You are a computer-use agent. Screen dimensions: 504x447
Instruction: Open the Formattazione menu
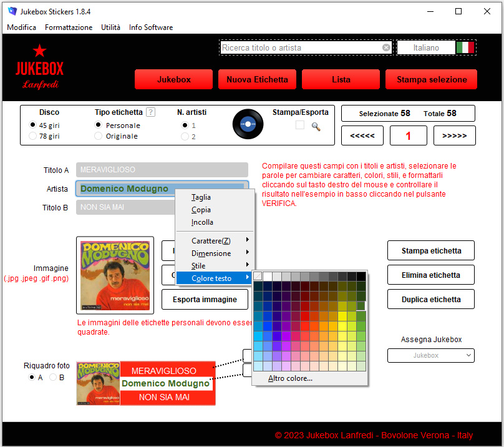[x=69, y=27]
